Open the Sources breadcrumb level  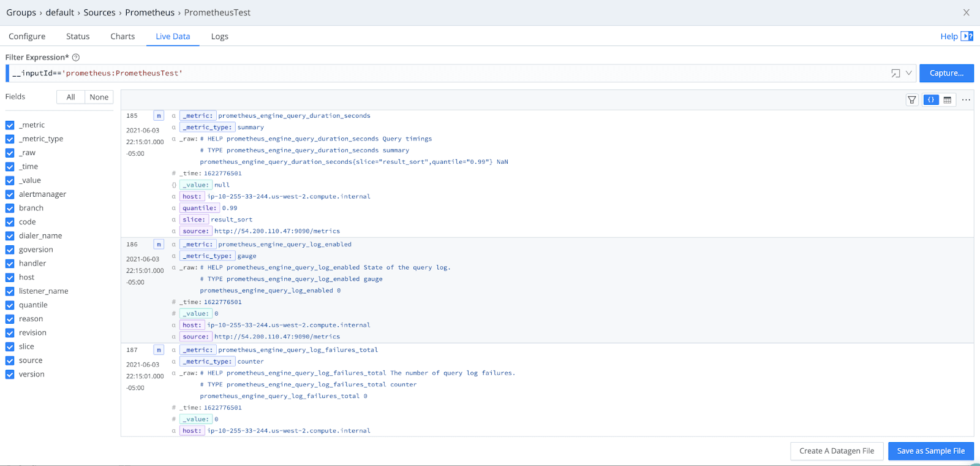(99, 12)
